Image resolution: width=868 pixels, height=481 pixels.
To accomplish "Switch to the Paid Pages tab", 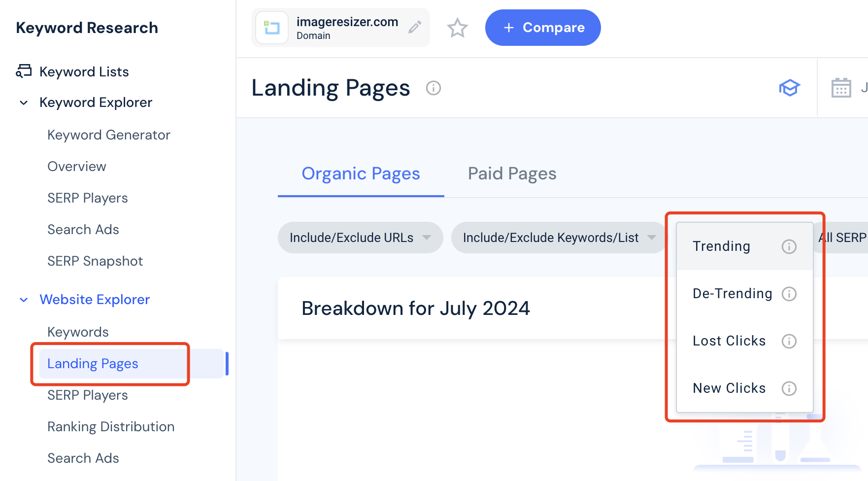I will (x=512, y=173).
